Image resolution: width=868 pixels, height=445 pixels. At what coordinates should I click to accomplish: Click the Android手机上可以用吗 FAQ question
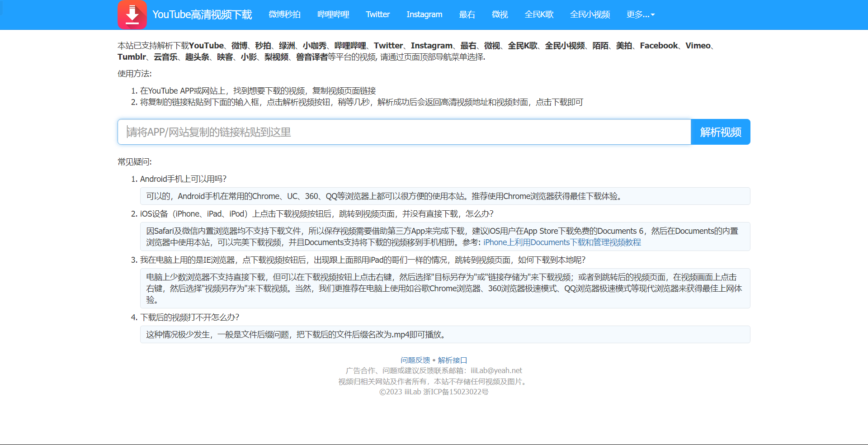click(183, 179)
